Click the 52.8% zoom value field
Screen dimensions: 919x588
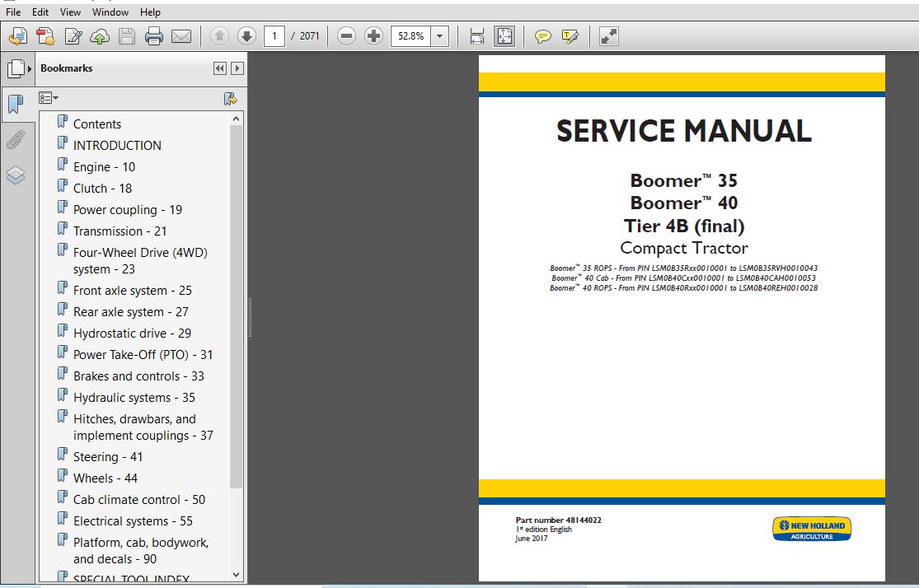(410, 36)
